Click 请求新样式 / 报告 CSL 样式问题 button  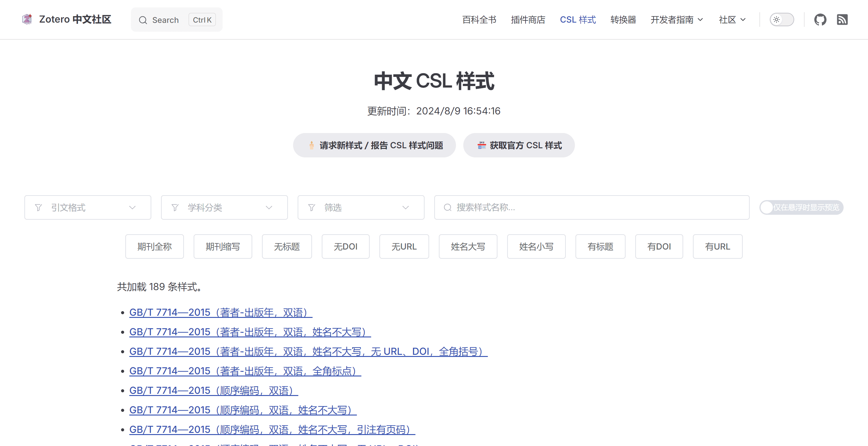tap(374, 145)
